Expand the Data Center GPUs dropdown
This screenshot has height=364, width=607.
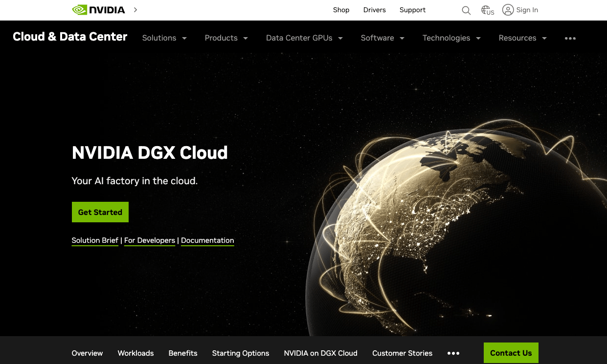tap(304, 38)
